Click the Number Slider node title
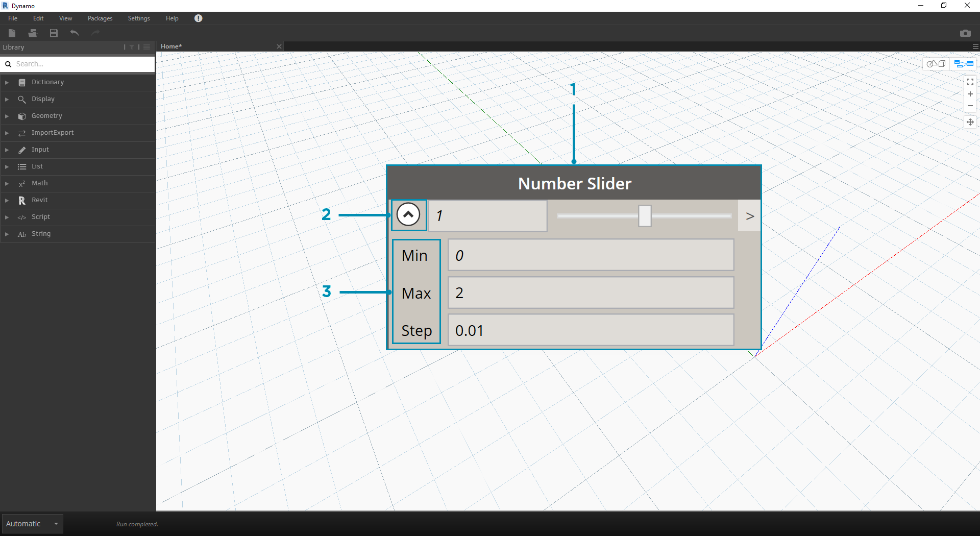 [x=575, y=183]
